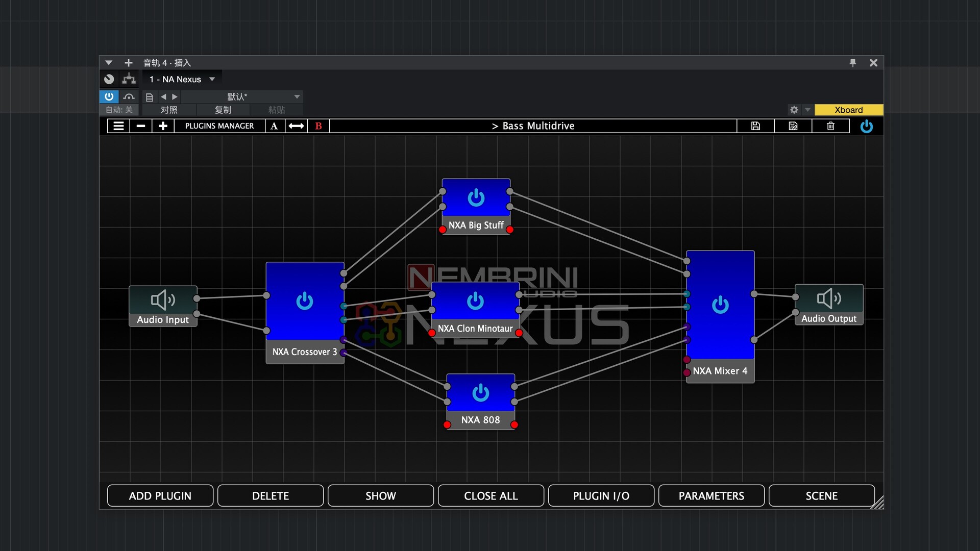Click the 复制 copy button
Image resolution: width=980 pixels, height=551 pixels.
click(223, 110)
